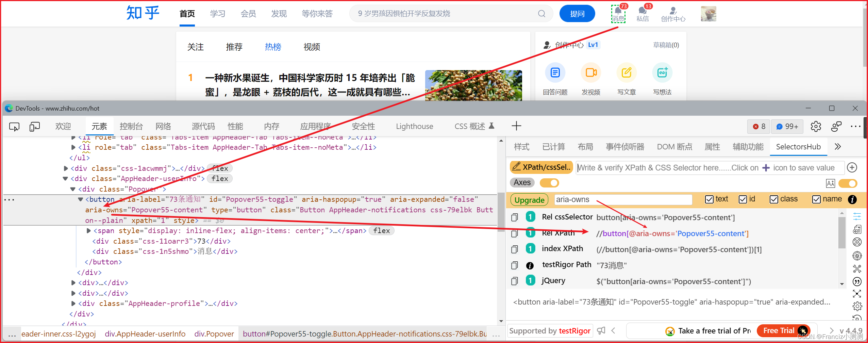Click the megaphone icon in SelectorsHub footer
The height and width of the screenshot is (343, 868).
pyautogui.click(x=601, y=330)
